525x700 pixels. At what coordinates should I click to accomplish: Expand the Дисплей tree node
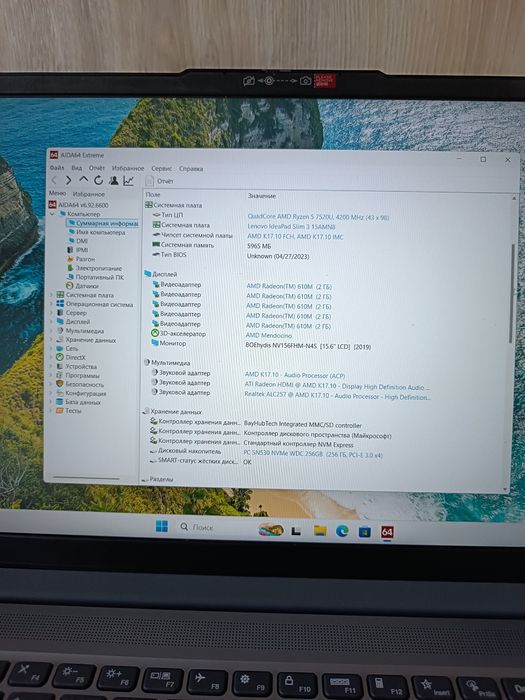tap(51, 321)
